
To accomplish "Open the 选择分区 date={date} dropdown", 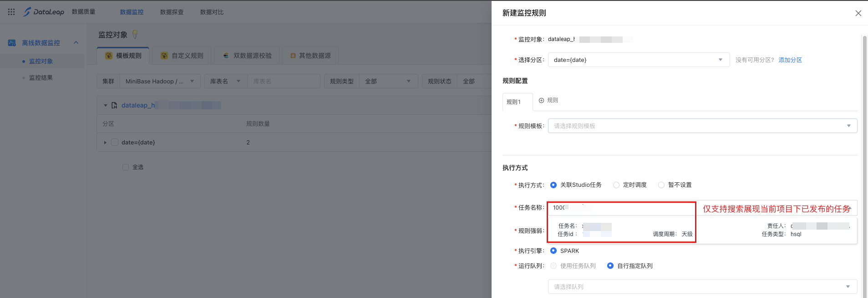I will 639,60.
